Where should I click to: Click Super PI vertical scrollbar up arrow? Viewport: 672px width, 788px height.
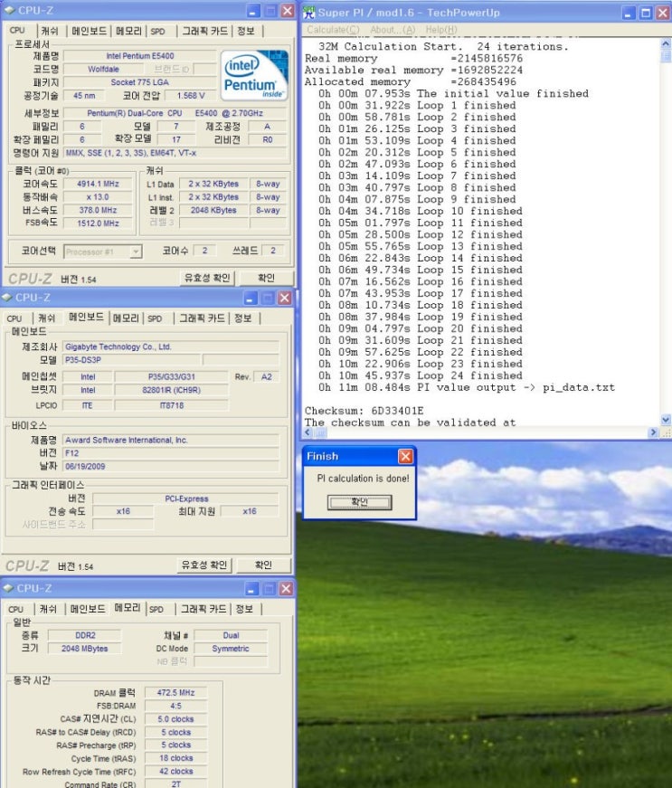[666, 44]
